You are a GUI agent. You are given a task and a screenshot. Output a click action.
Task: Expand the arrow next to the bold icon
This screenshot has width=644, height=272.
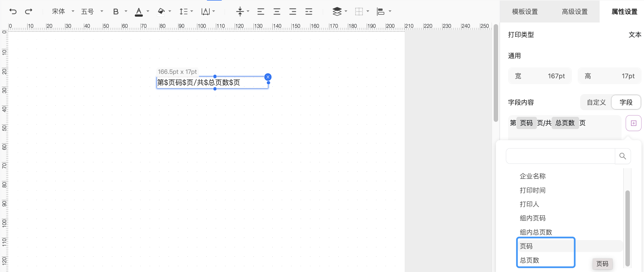pyautogui.click(x=126, y=11)
